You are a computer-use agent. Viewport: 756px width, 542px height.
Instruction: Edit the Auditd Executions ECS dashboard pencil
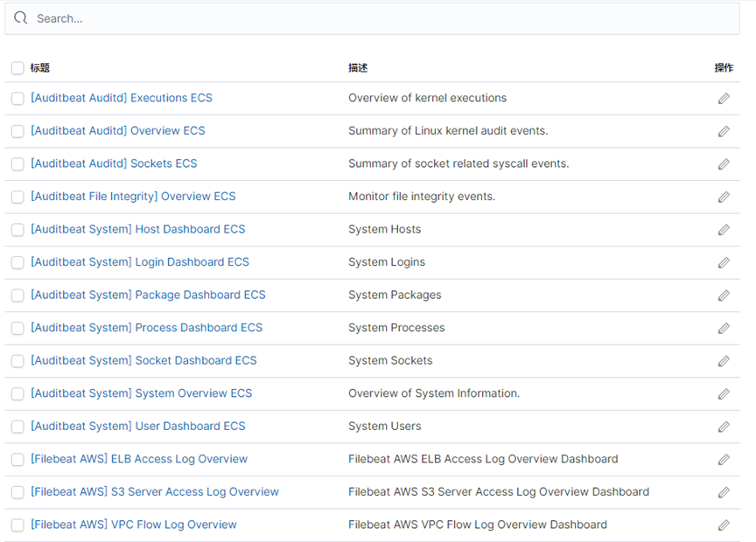(724, 98)
